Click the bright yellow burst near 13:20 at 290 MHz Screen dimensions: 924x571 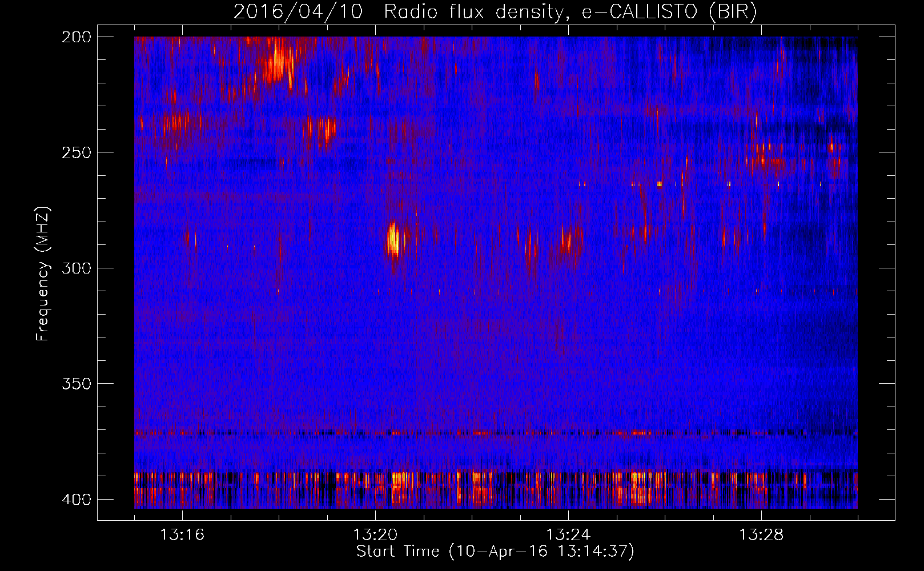pos(393,240)
